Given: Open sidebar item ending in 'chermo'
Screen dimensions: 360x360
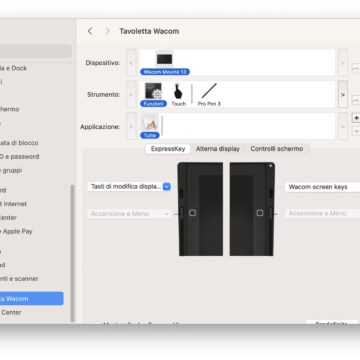Looking at the screenshot, I should [10, 109].
